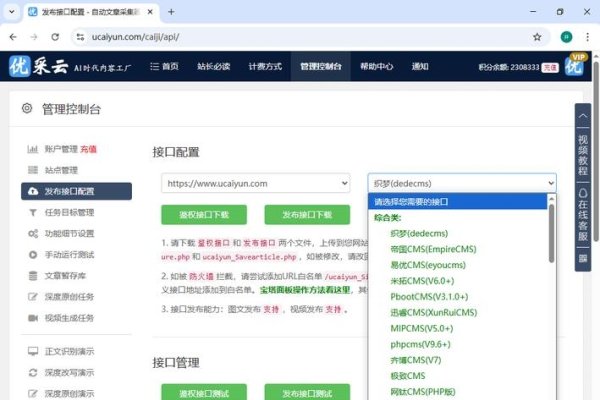The image size is (600, 400).
Task: Open the 计费方式 menu item
Action: 265,67
